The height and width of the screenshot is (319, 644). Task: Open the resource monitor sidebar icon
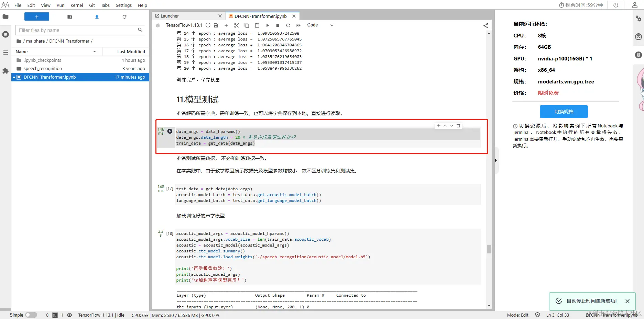638,37
